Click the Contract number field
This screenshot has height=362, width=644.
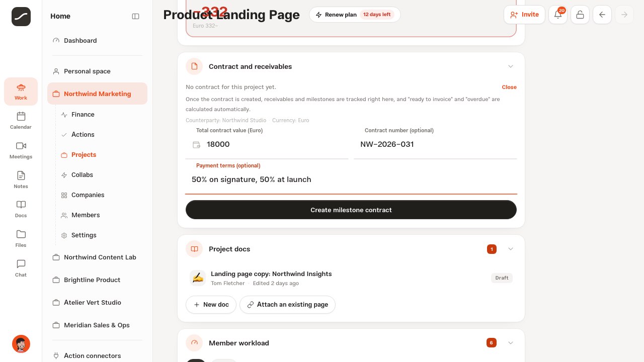pyautogui.click(x=435, y=144)
